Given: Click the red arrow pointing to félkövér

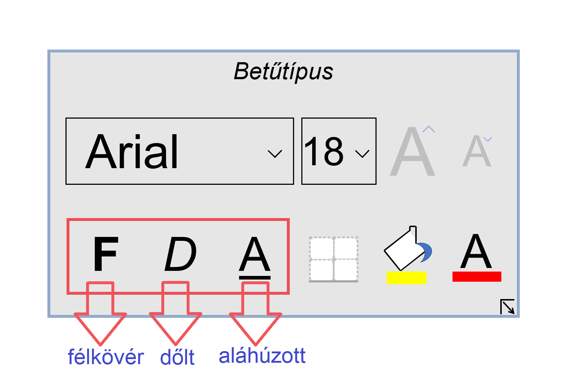Looking at the screenshot, I should coord(100,313).
